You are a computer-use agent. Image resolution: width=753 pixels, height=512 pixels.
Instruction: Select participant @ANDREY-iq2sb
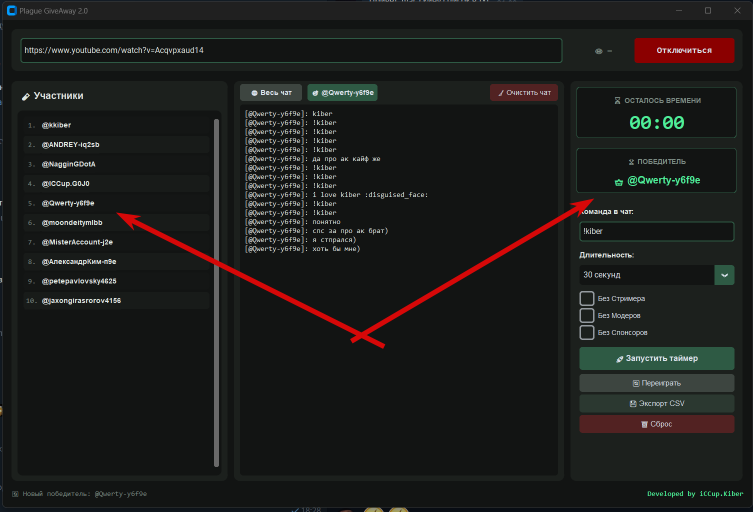coord(116,145)
